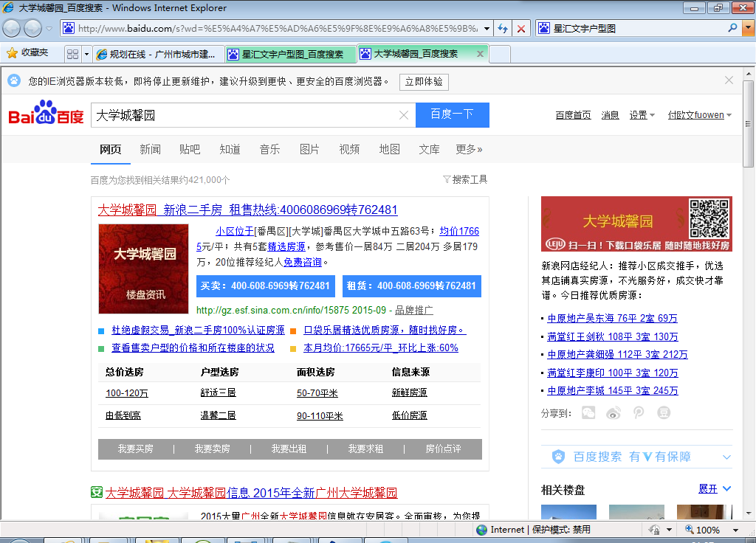Clear the Baidu search box with X

pos(404,115)
